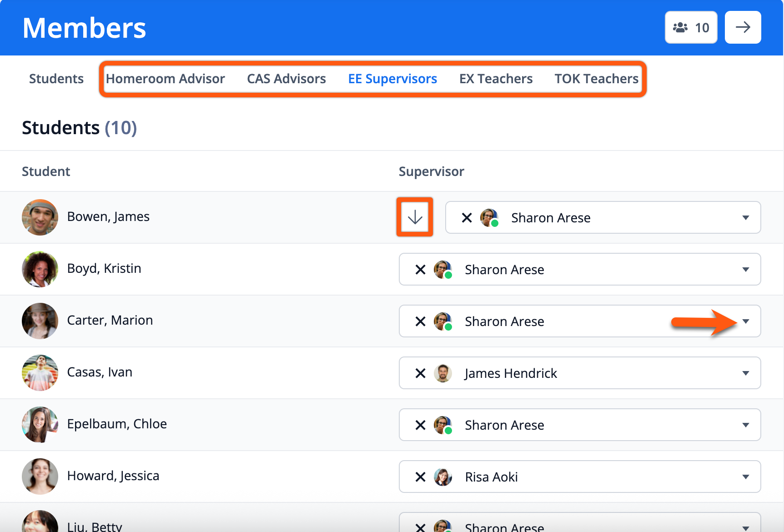The height and width of the screenshot is (532, 784).
Task: Click the down arrow to copy supervisor down
Action: [x=415, y=217]
